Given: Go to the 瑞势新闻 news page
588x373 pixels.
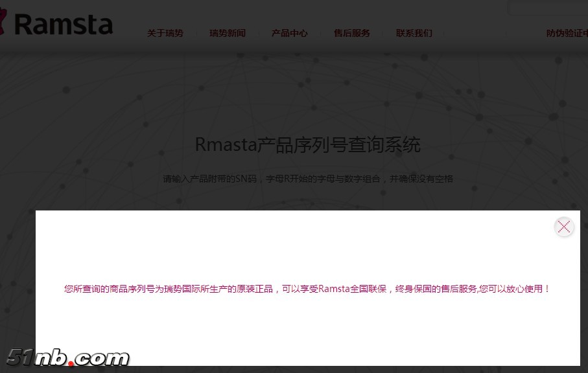Looking at the screenshot, I should [227, 34].
